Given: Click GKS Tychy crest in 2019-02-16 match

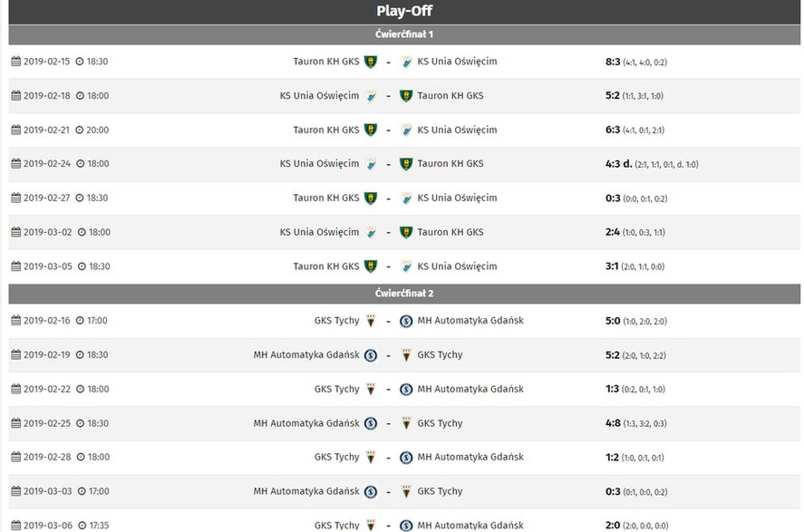Looking at the screenshot, I should pyautogui.click(x=371, y=321).
